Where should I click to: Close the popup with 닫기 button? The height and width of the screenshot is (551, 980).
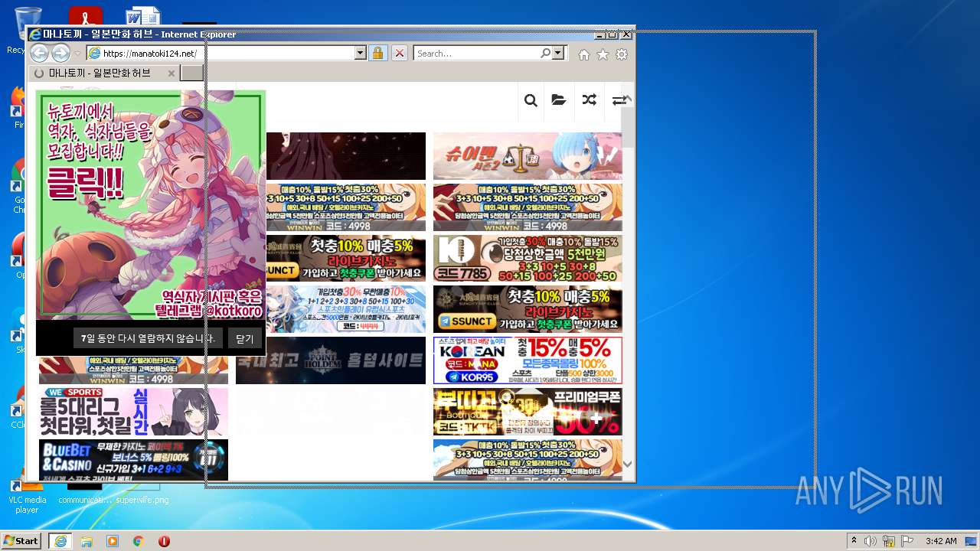244,338
